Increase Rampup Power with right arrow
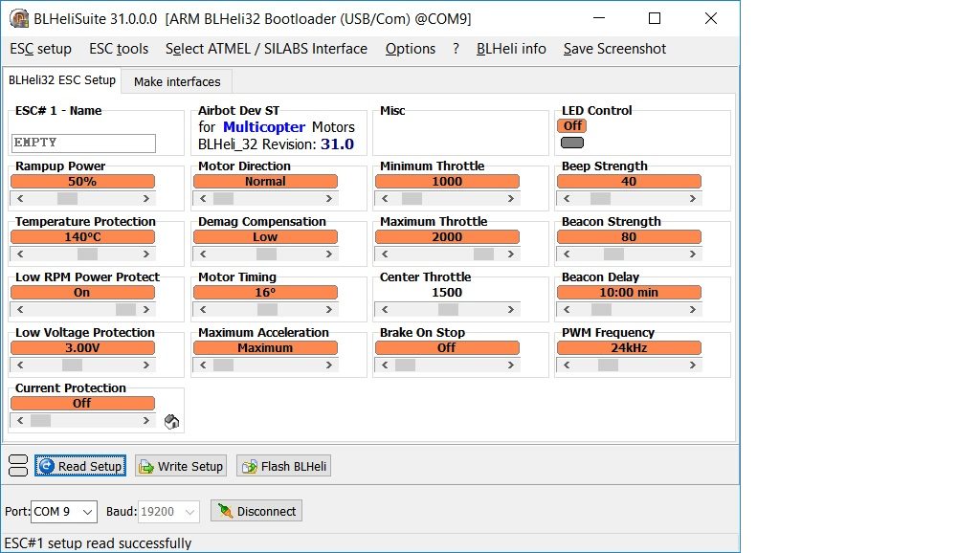This screenshot has width=980, height=553. [x=146, y=199]
